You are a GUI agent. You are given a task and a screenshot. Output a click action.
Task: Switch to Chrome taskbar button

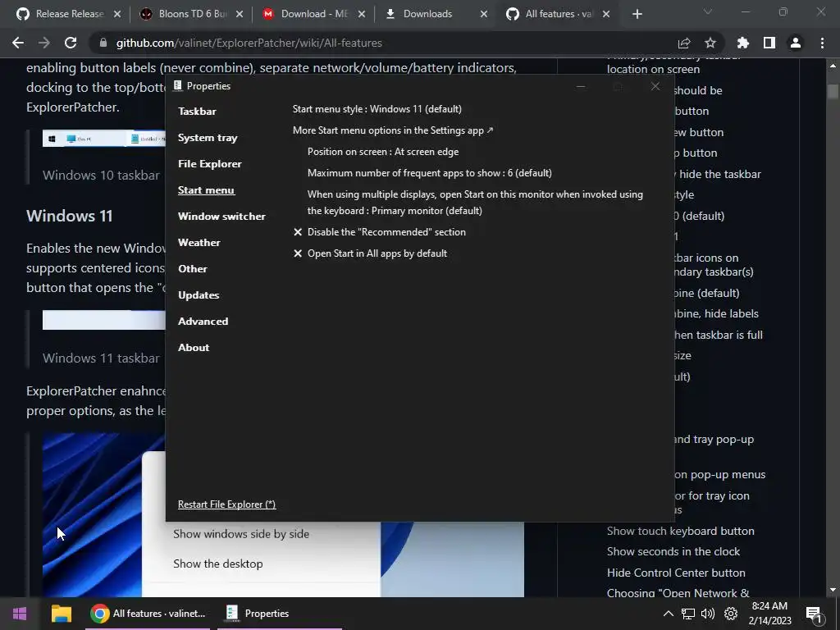[x=148, y=614]
